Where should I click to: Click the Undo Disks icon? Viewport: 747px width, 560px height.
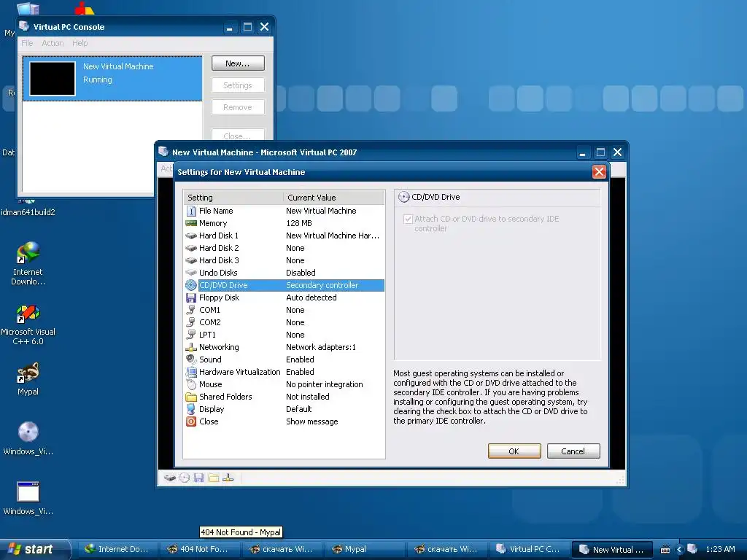click(191, 273)
